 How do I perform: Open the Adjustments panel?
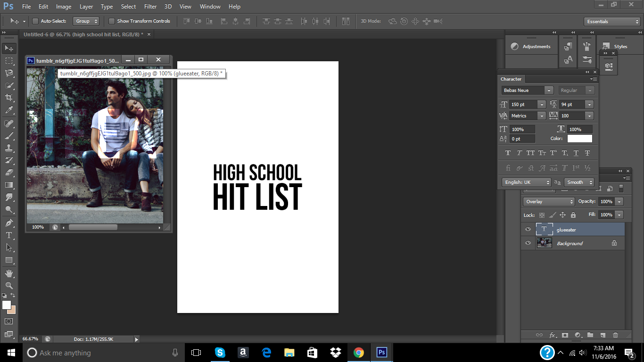coord(531,47)
